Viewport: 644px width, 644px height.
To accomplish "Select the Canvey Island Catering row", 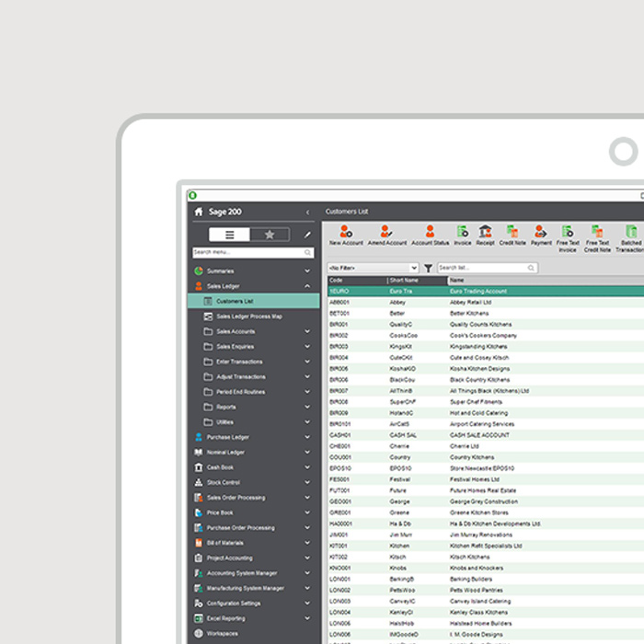I will coord(486,602).
